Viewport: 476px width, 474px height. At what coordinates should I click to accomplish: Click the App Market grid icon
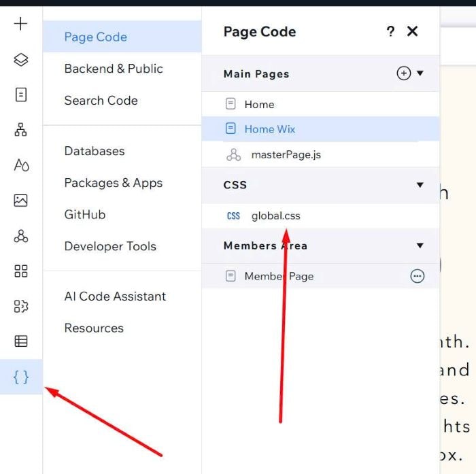(21, 271)
